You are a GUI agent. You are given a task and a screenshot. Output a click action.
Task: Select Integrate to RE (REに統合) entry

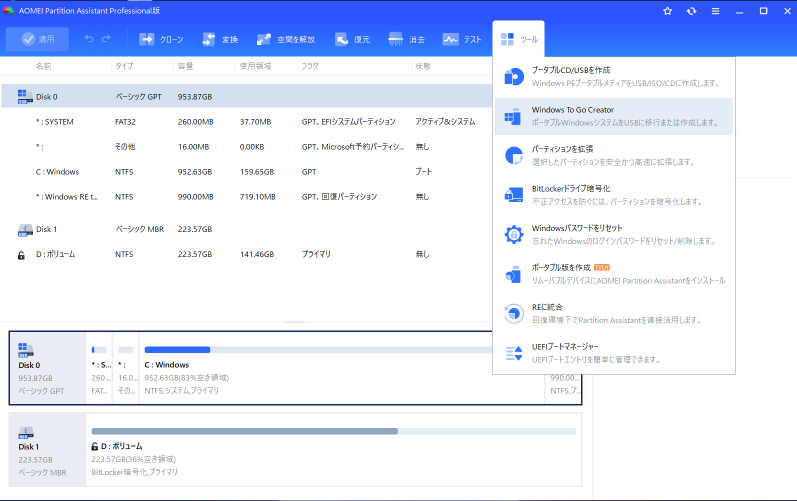[x=614, y=314]
